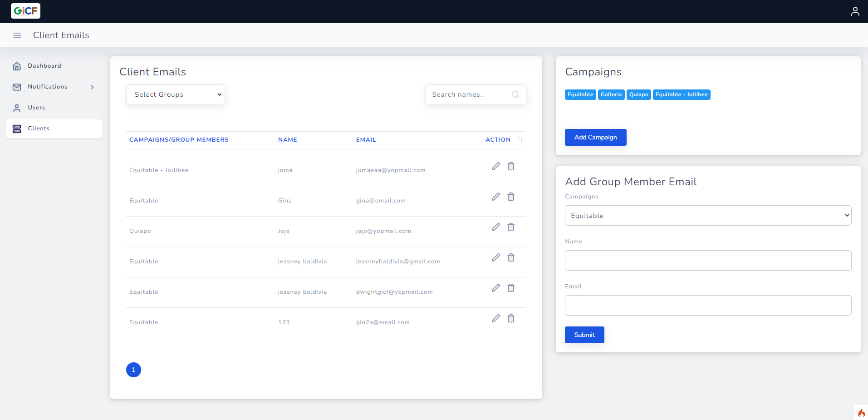Screen dimensions: 868x420
Task: Open the user profile icon
Action: pos(855,11)
